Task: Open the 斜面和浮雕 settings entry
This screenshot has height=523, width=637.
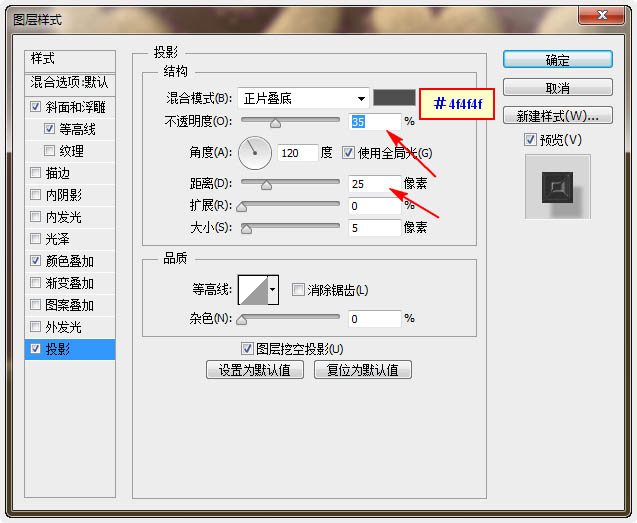Action: (76, 107)
